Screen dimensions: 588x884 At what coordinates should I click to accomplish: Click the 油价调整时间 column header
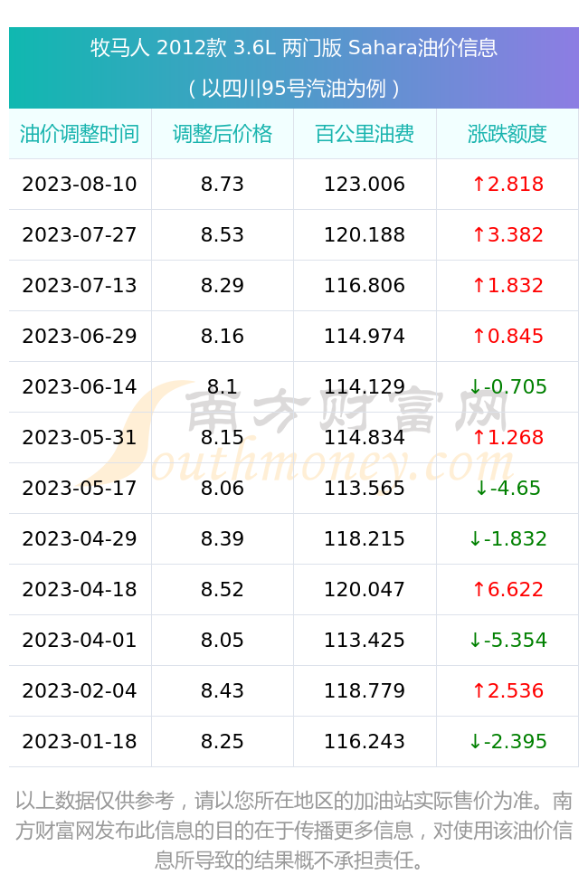click(x=80, y=134)
